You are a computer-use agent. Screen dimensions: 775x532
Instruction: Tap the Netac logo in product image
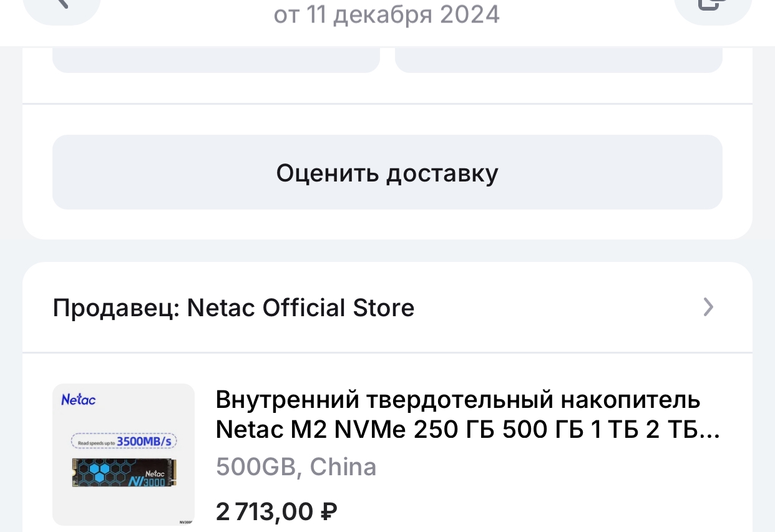79,400
